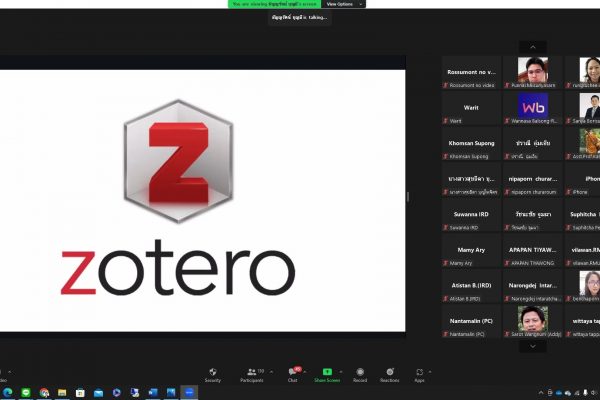
Task: Open the Apps button in Zoom toolbar
Action: [419, 375]
